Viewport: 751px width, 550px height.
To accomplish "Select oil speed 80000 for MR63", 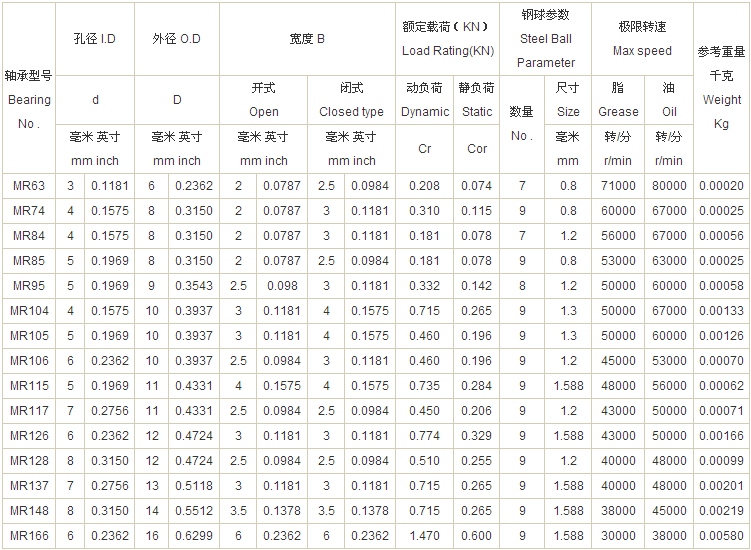I will click(669, 186).
